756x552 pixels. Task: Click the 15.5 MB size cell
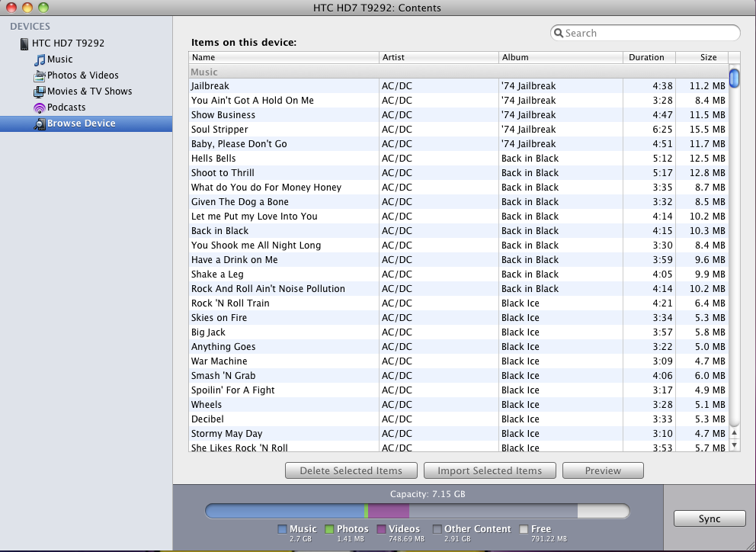[707, 130]
